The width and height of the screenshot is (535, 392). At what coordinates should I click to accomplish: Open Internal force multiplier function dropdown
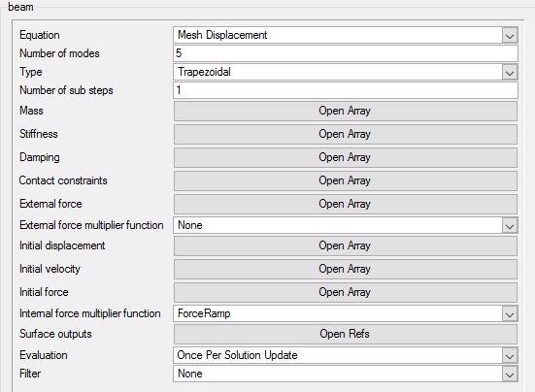pos(346,313)
